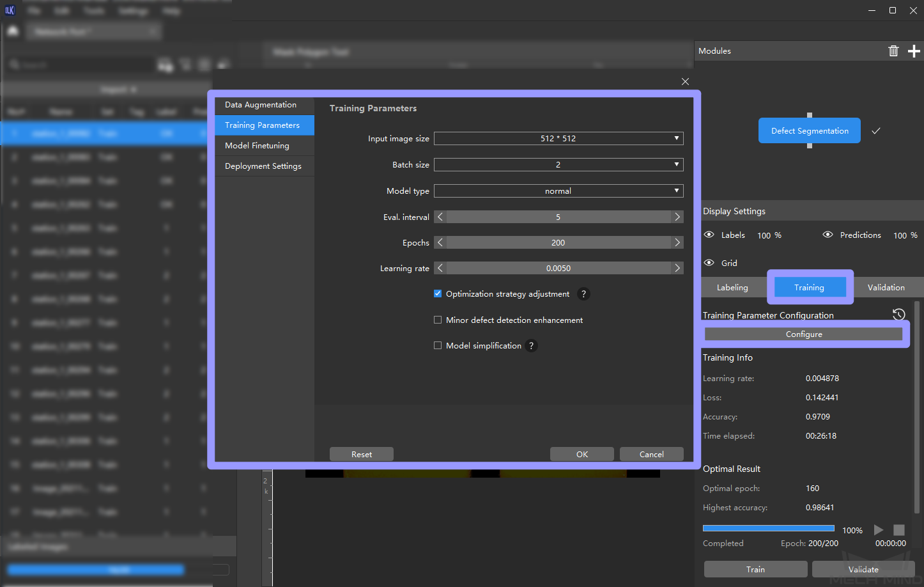924x587 pixels.
Task: Select Data Augmentation in the sidebar
Action: (x=265, y=105)
